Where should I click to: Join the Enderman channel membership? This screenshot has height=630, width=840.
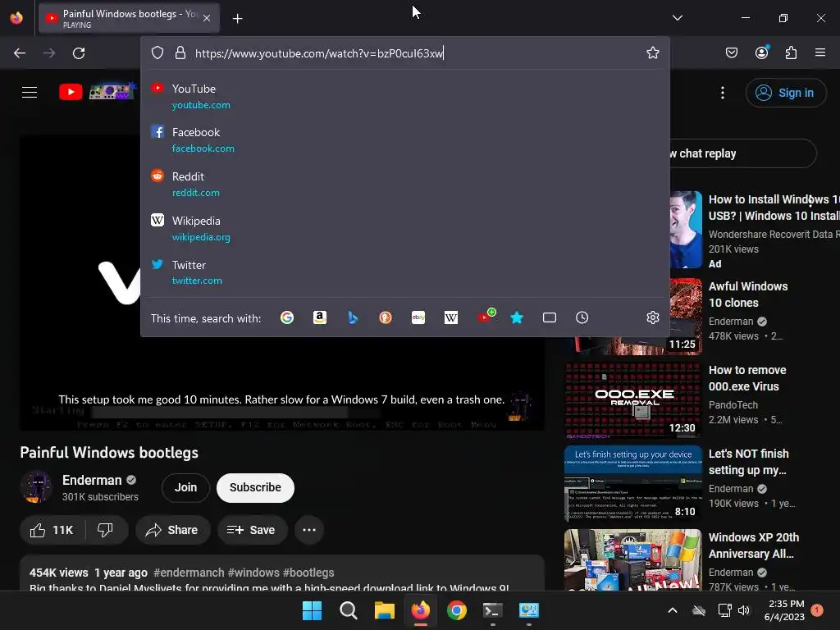pyautogui.click(x=185, y=487)
